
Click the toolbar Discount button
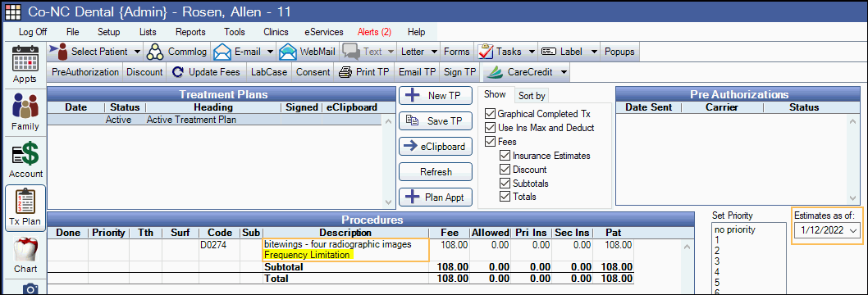tap(145, 72)
